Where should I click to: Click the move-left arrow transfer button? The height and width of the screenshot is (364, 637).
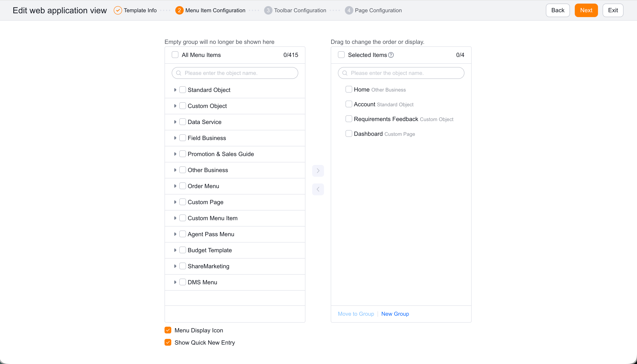tap(318, 189)
